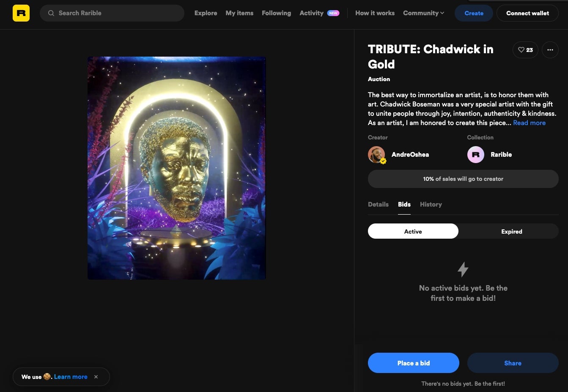Like the artwork using the heart icon
The image size is (568, 392).
[521, 50]
